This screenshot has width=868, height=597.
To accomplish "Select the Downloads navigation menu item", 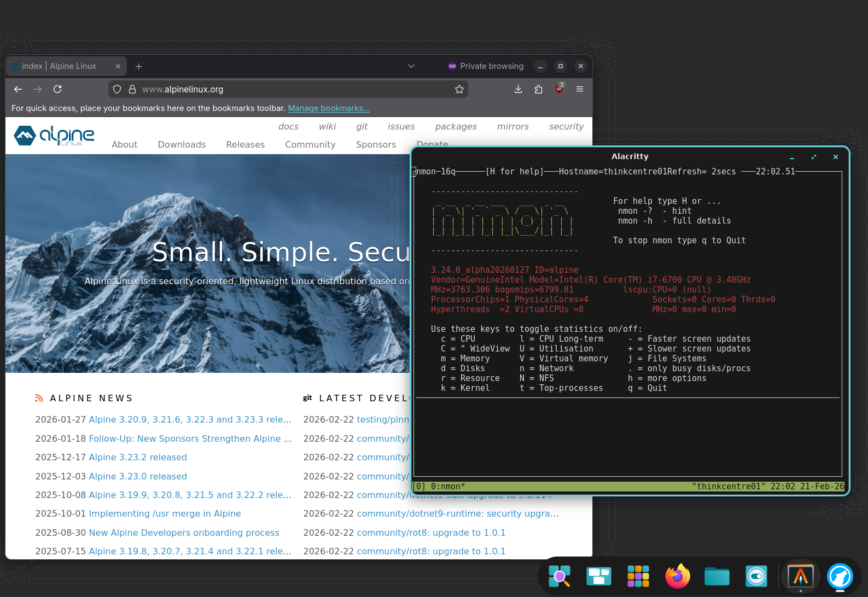I will click(x=182, y=144).
